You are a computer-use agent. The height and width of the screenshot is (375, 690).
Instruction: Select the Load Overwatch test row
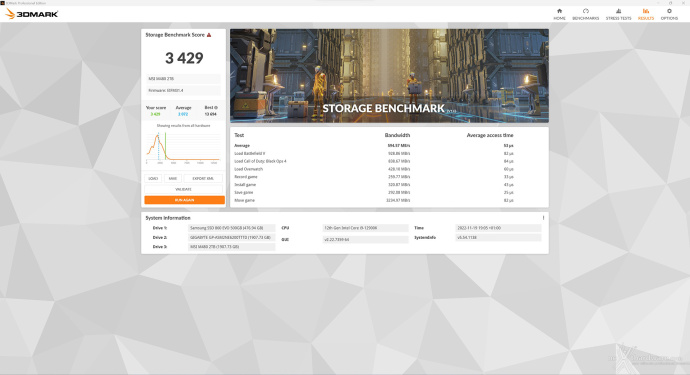coord(374,169)
